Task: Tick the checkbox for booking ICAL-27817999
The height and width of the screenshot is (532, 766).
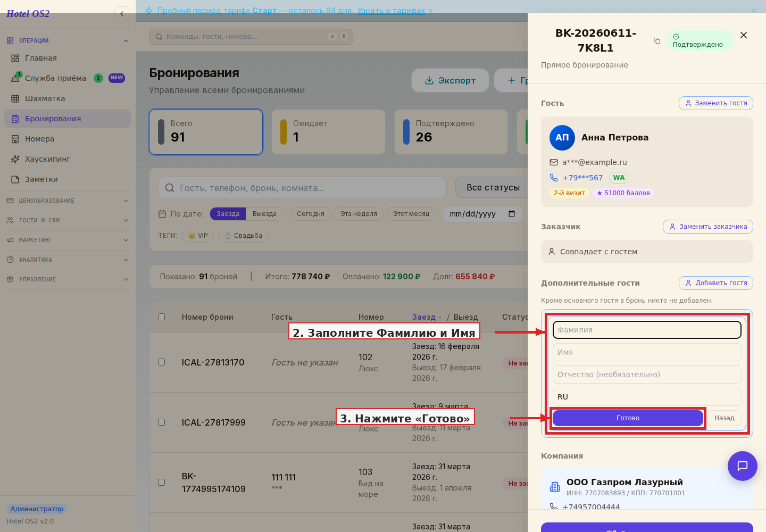Action: coord(162,422)
